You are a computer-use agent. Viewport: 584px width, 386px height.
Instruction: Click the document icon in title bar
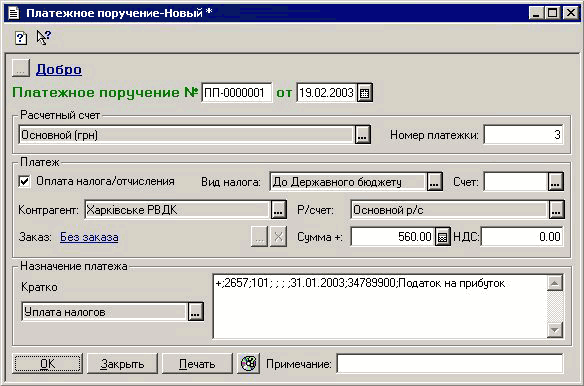click(14, 13)
